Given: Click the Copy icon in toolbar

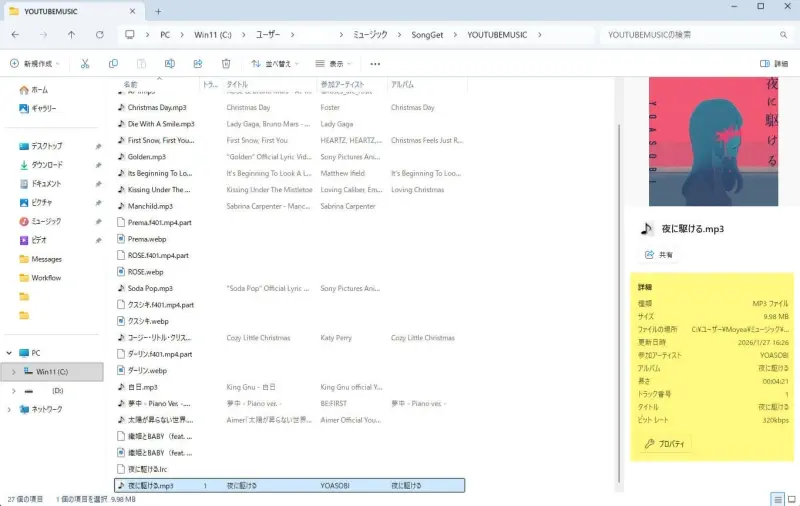Looking at the screenshot, I should click(113, 63).
